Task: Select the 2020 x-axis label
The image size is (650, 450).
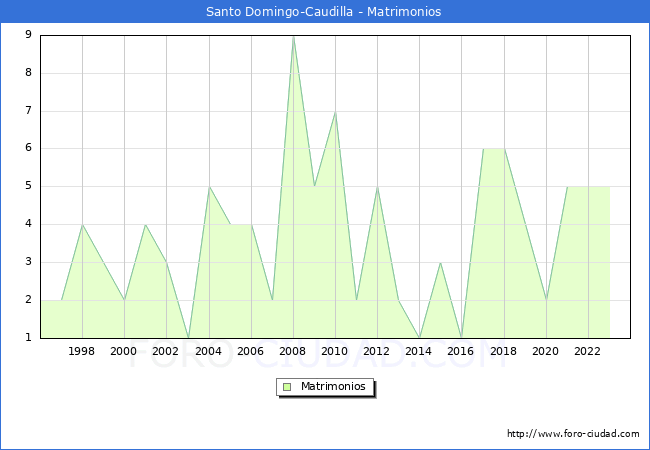Action: 546,351
